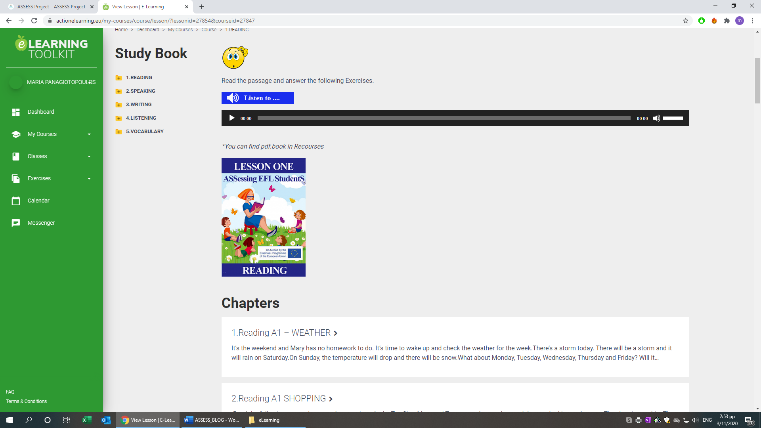The height and width of the screenshot is (428, 761).
Task: Open the 2.SPEAKING study book folder
Action: 140,91
